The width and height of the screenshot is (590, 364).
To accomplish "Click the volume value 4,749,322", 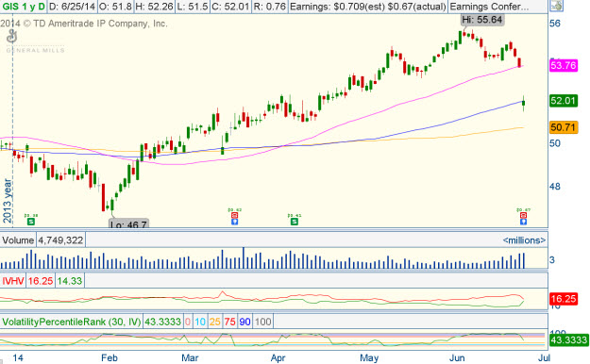I will (x=60, y=240).
